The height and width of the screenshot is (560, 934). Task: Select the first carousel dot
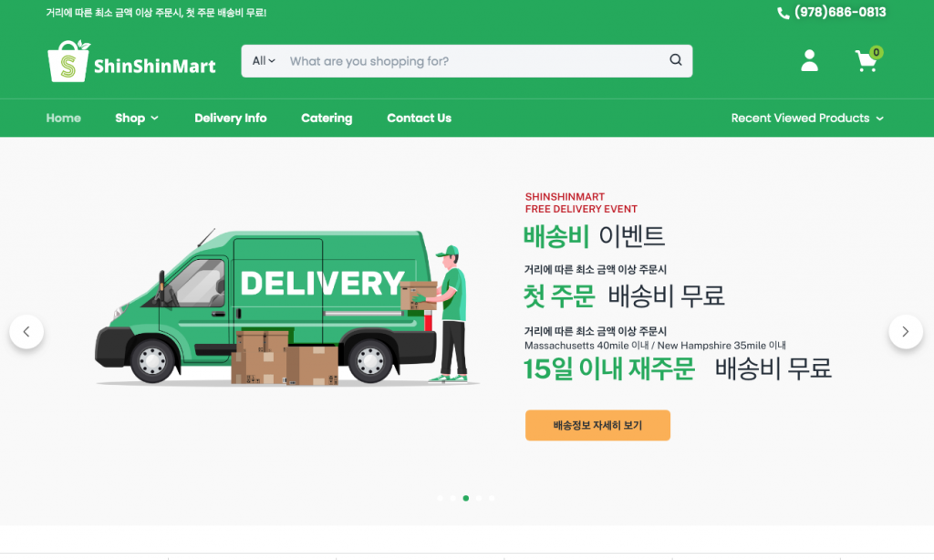coord(441,498)
